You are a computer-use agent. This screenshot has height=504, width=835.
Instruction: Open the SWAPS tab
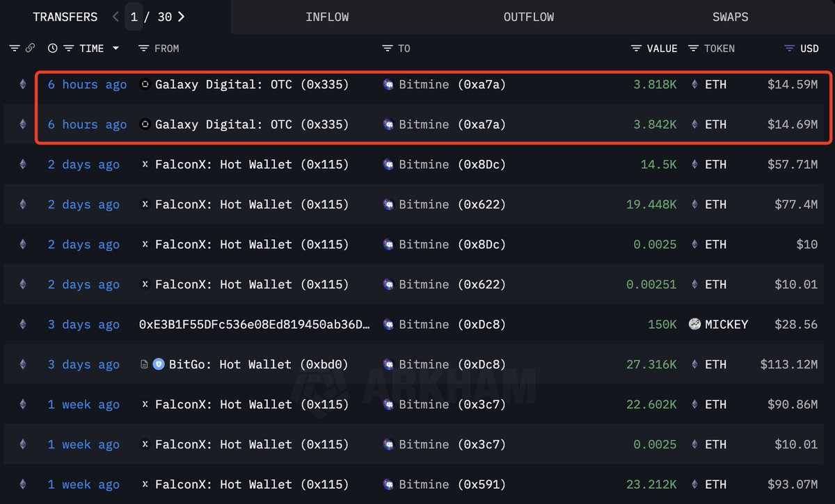tap(730, 17)
